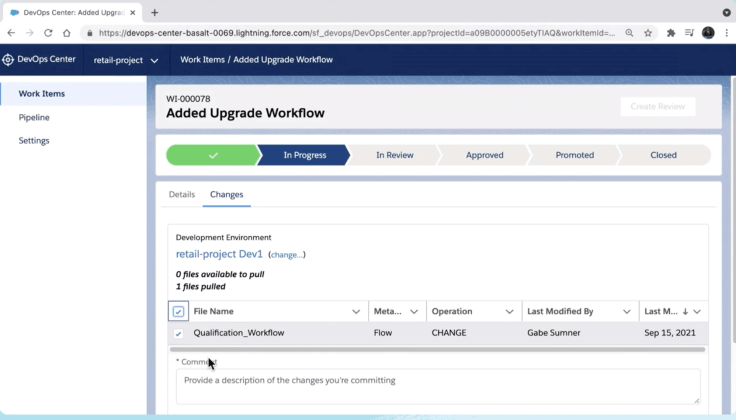This screenshot has width=736, height=420.
Task: Click the 1 files pulled text
Action: (x=200, y=287)
